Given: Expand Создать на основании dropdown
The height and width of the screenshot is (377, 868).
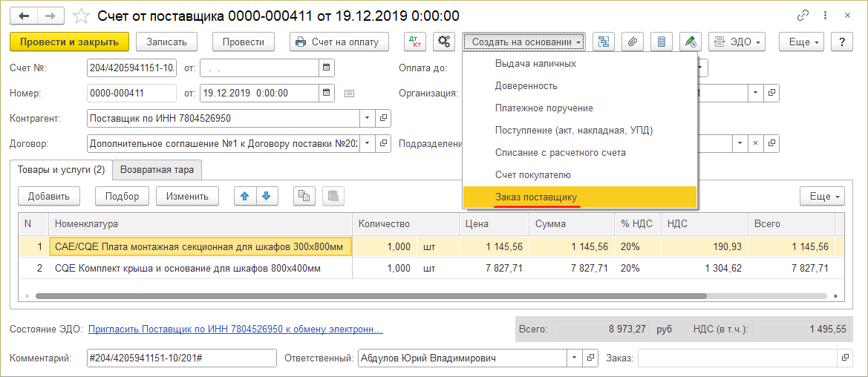Looking at the screenshot, I should (x=523, y=42).
